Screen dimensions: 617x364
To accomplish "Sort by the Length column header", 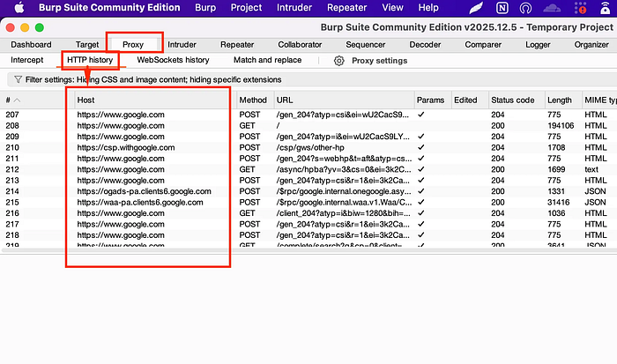I will (563, 100).
